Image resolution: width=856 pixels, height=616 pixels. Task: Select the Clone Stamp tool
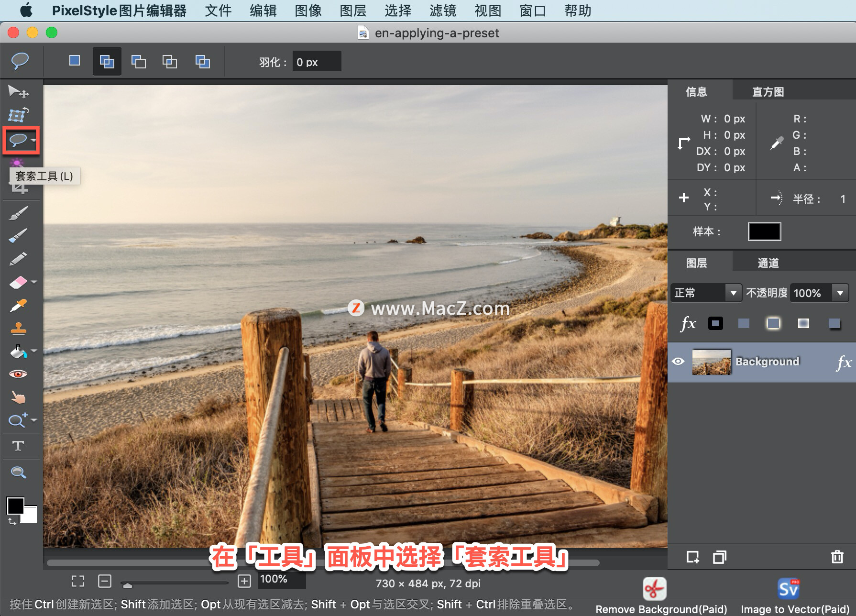click(18, 329)
